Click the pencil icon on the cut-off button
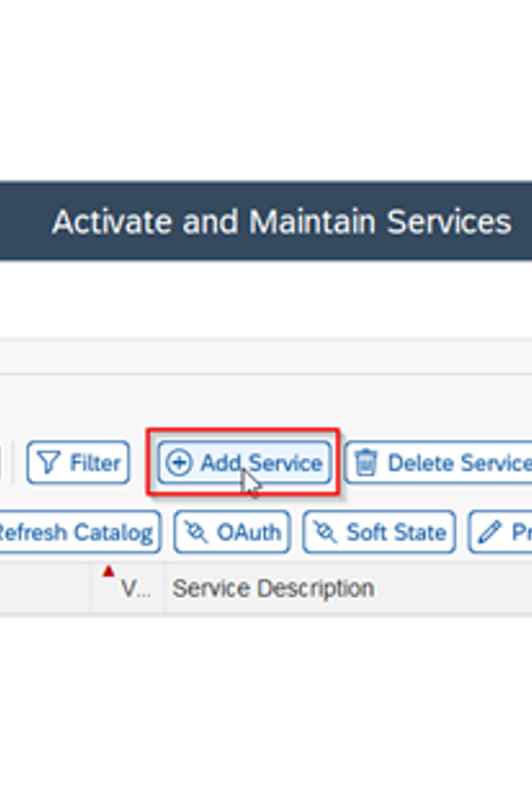This screenshot has height=798, width=532. coord(489,532)
